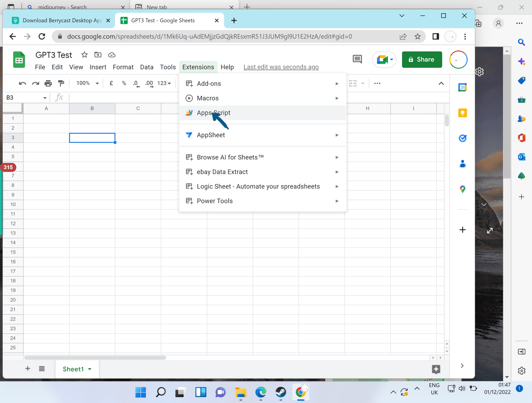Screen dimensions: 532x403
Task: Collapse the menus with up chevron
Action: 441,83
